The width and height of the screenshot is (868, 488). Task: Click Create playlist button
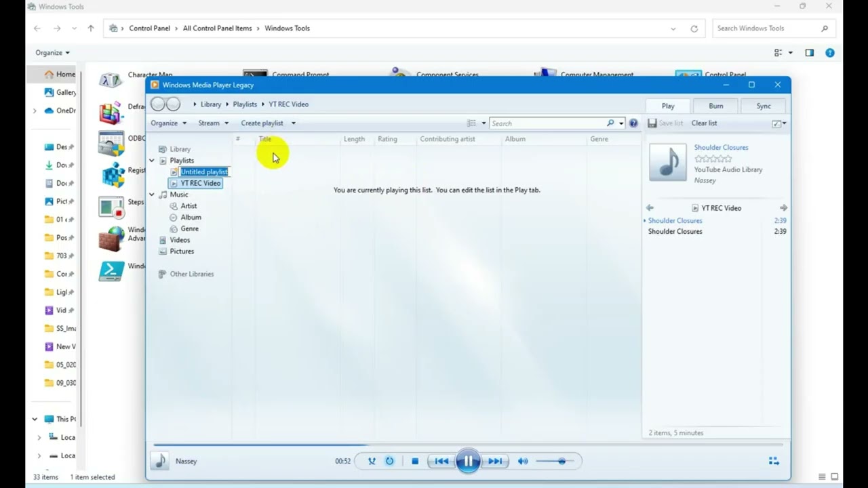262,123
